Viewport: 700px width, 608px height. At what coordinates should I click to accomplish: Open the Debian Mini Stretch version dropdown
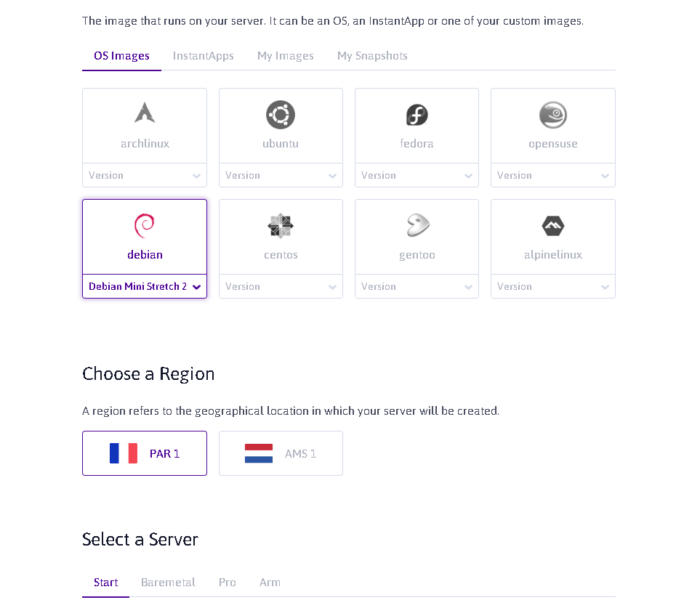(145, 286)
